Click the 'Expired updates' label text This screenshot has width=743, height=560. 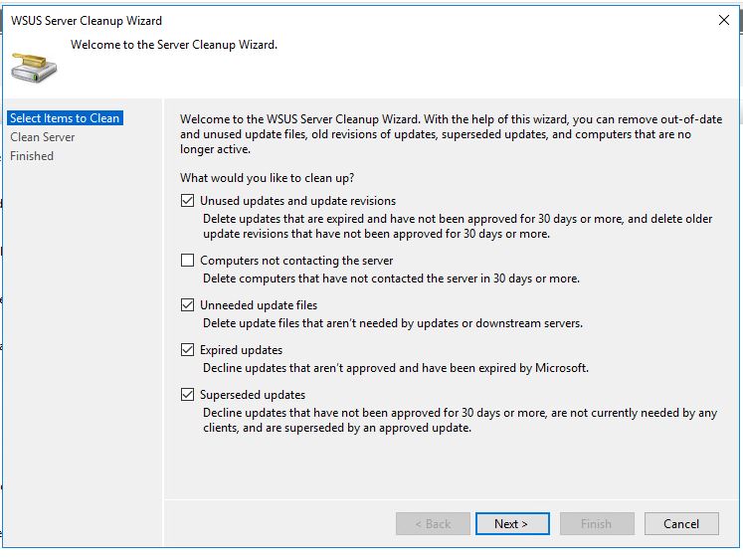click(241, 350)
